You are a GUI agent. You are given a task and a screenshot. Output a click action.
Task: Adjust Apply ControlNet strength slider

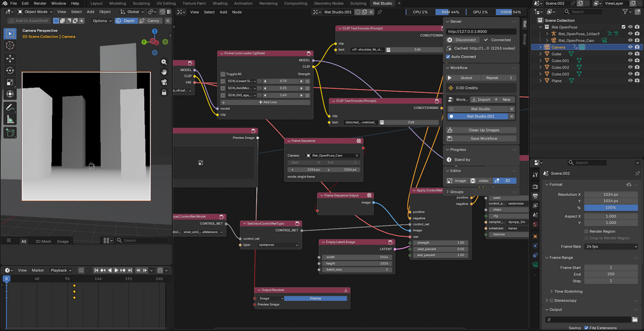(x=441, y=243)
